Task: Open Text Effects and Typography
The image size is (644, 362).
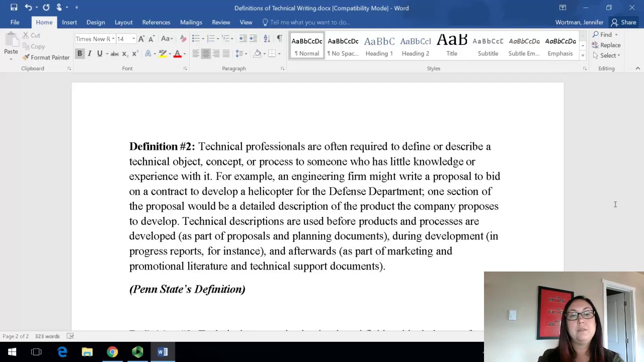Action: [x=148, y=54]
